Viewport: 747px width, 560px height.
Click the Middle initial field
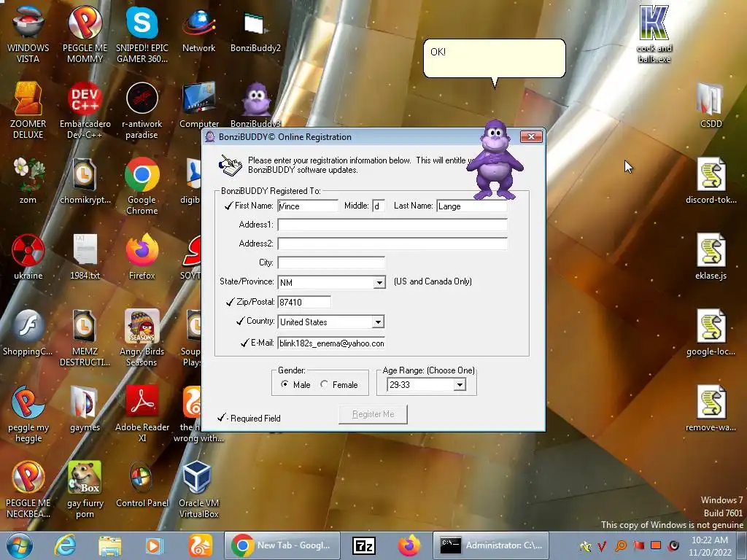[x=379, y=206]
